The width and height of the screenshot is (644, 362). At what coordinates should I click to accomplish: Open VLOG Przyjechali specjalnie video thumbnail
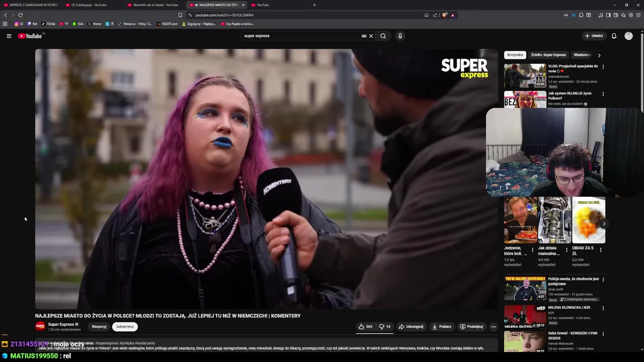click(x=525, y=76)
